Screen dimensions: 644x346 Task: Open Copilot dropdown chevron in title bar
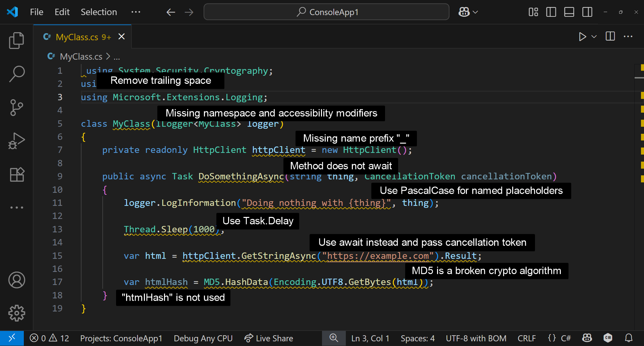[x=475, y=12]
